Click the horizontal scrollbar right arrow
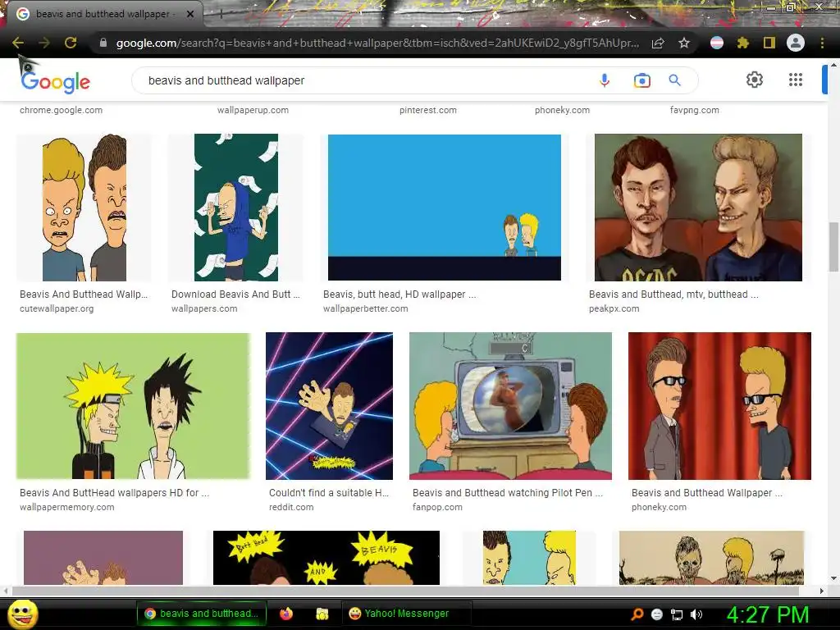The height and width of the screenshot is (630, 840). click(822, 591)
